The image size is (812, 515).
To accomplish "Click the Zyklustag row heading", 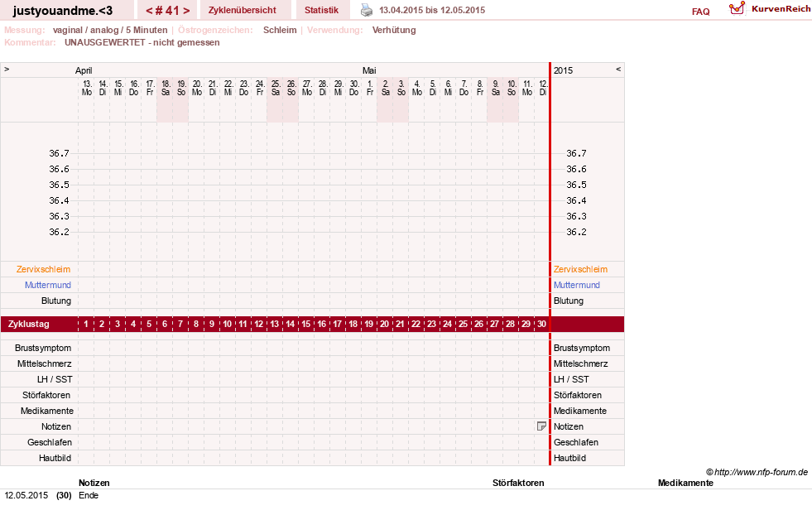I will point(29,325).
